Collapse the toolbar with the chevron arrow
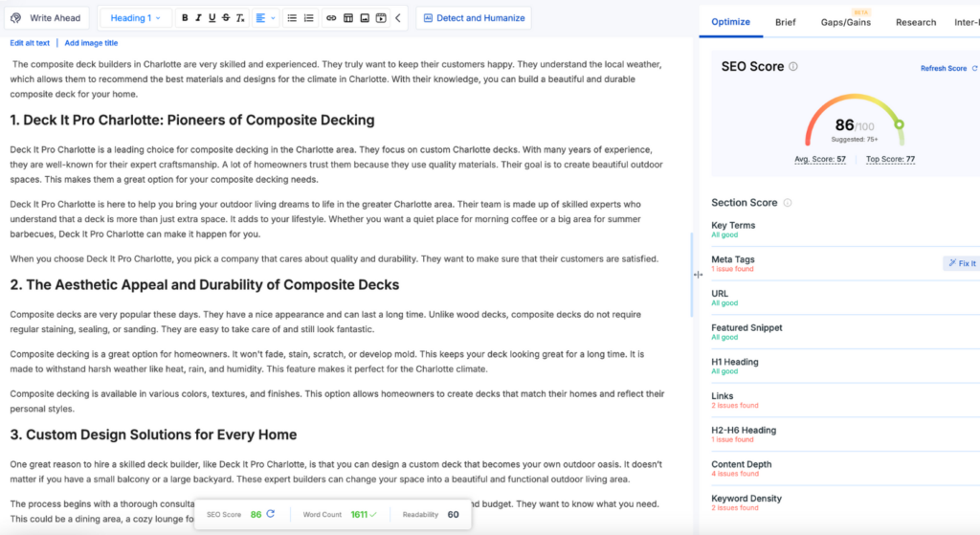980x535 pixels. [398, 18]
